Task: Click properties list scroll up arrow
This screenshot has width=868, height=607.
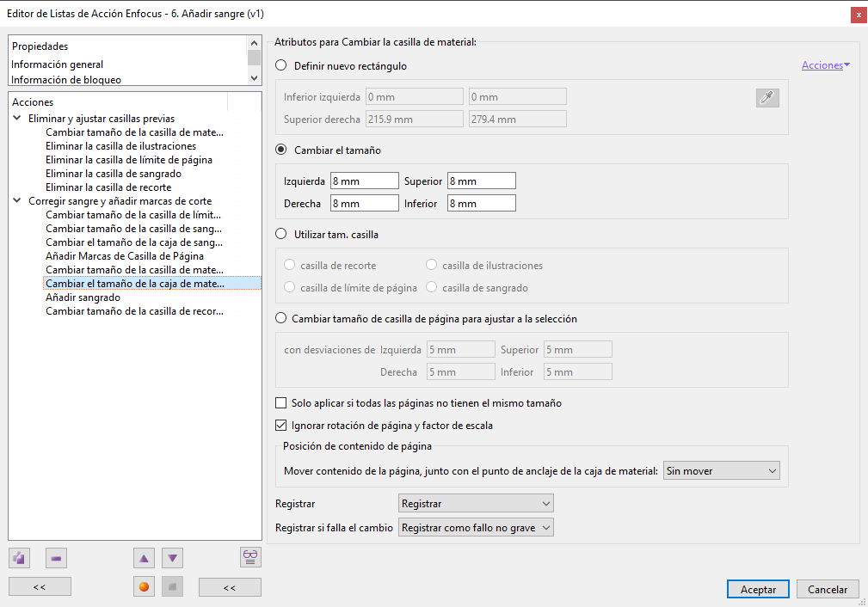Action: pos(254,43)
